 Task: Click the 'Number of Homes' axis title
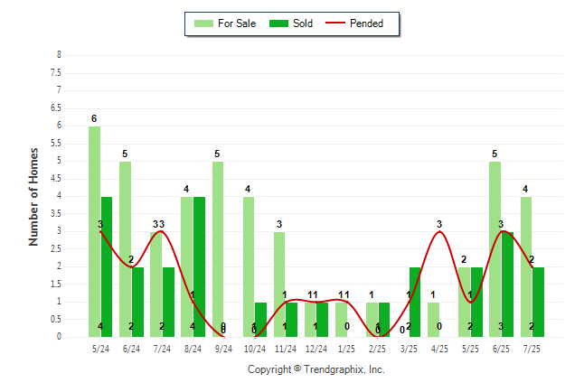(x=33, y=197)
